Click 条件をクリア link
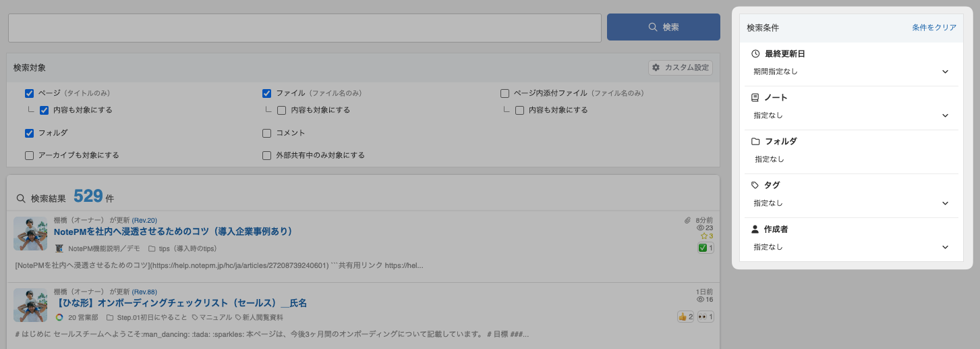The image size is (980, 349). (934, 28)
